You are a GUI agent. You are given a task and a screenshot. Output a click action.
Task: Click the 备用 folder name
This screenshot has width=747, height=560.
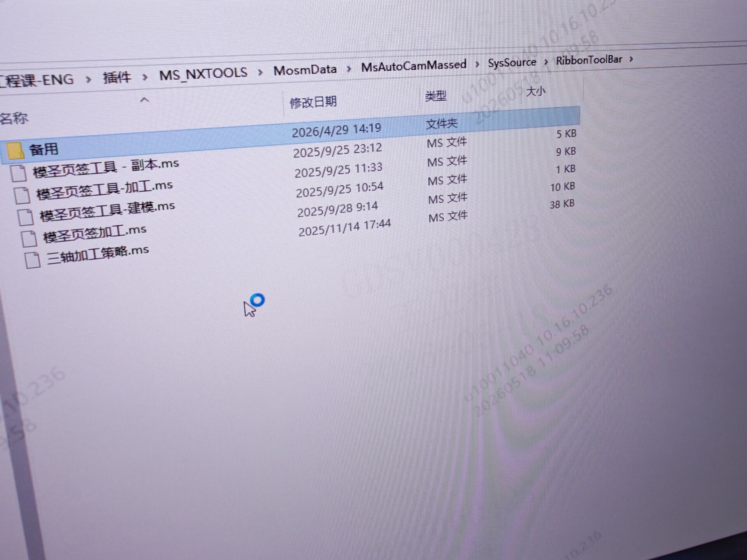tap(44, 149)
